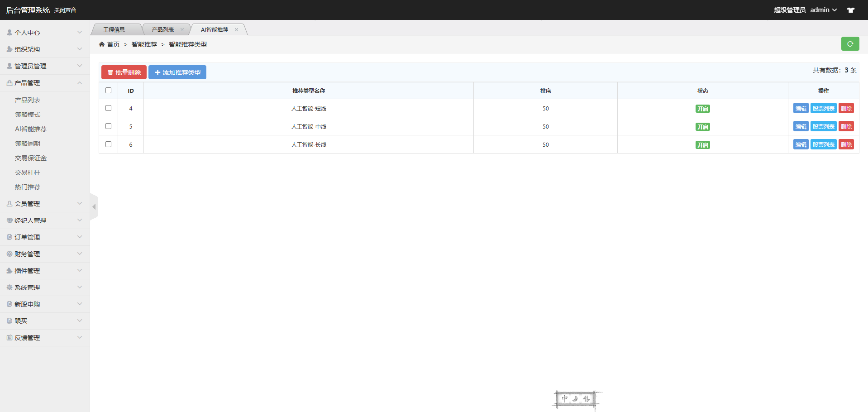The image size is (868, 412).
Task: Check the checkbox for row ID 4
Action: 108,108
